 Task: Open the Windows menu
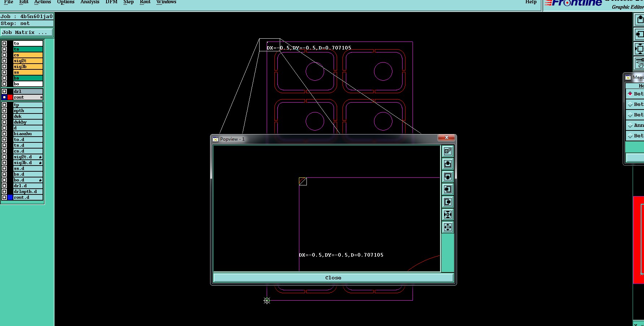[166, 2]
